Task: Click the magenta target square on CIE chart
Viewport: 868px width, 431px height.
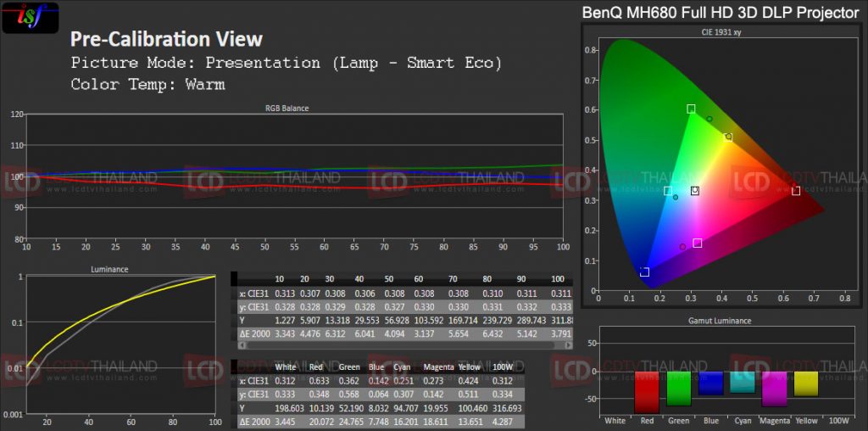Action: pyautogui.click(x=698, y=243)
